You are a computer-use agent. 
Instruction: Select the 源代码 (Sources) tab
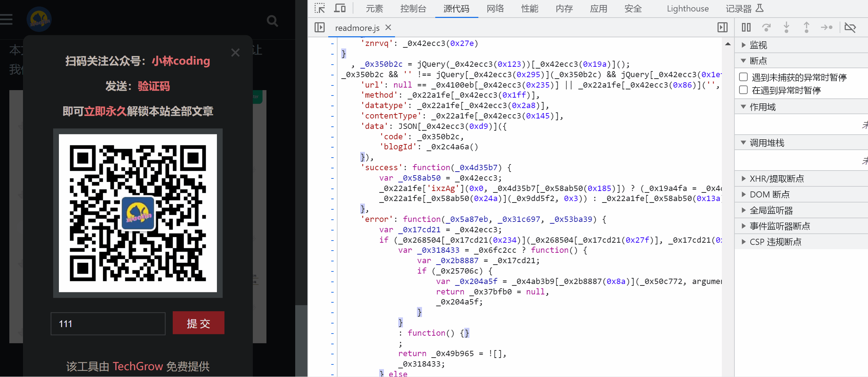(x=456, y=9)
